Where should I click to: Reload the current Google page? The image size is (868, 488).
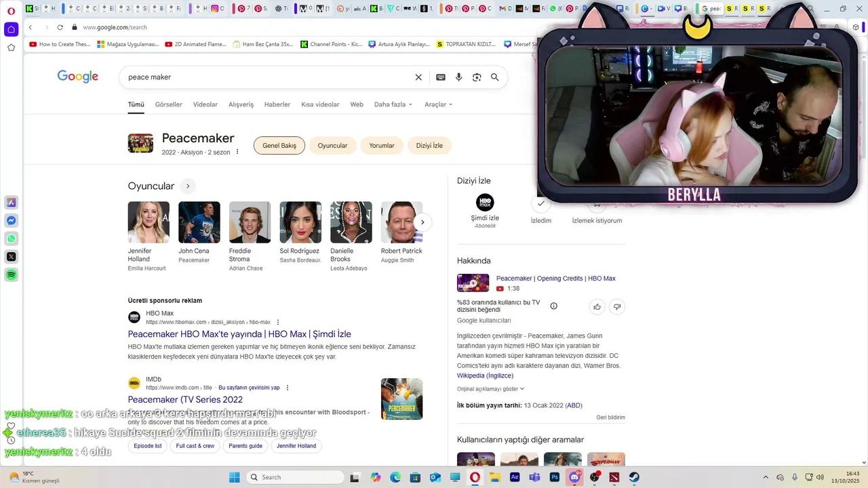coord(60,27)
